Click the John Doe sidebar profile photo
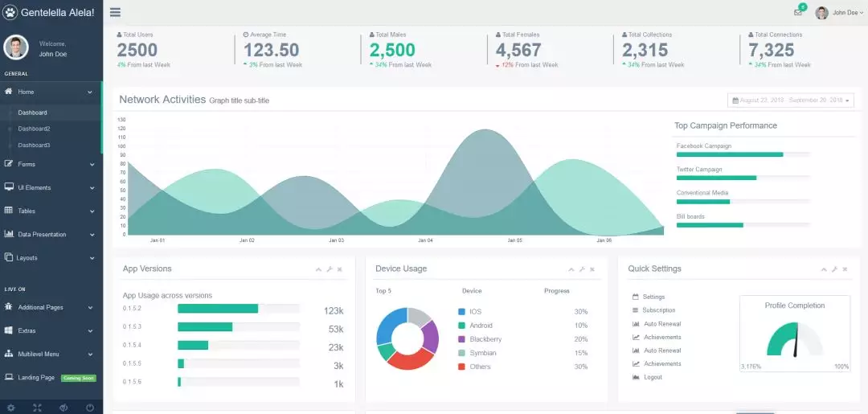The width and height of the screenshot is (868, 414). click(16, 47)
